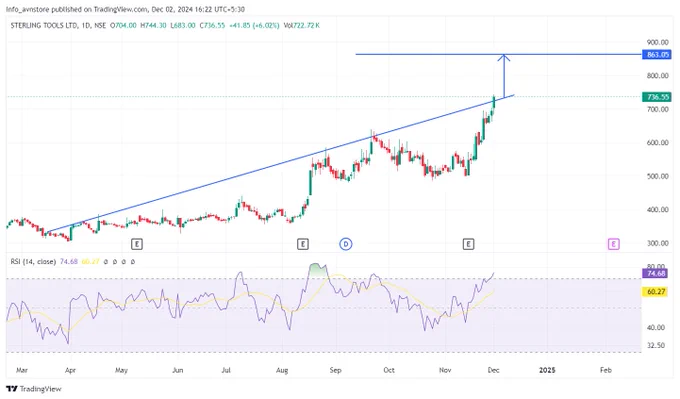This screenshot has width=680, height=399.
Task: Click the volume value Vol722.72K
Action: [x=301, y=26]
